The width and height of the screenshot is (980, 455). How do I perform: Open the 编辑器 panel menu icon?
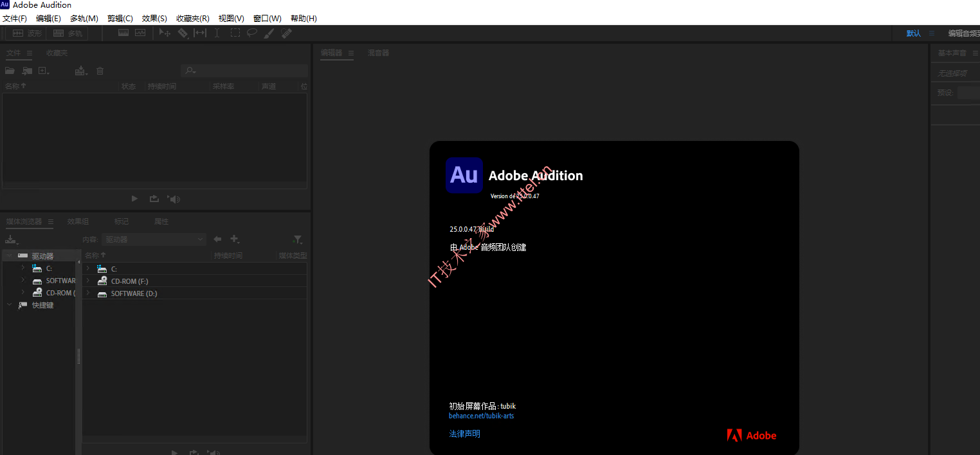[350, 53]
